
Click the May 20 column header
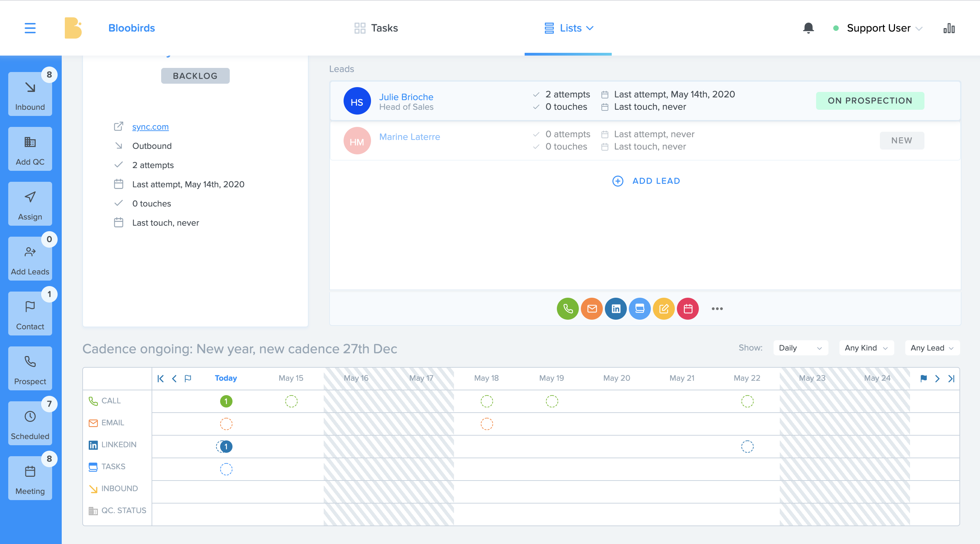coord(617,378)
